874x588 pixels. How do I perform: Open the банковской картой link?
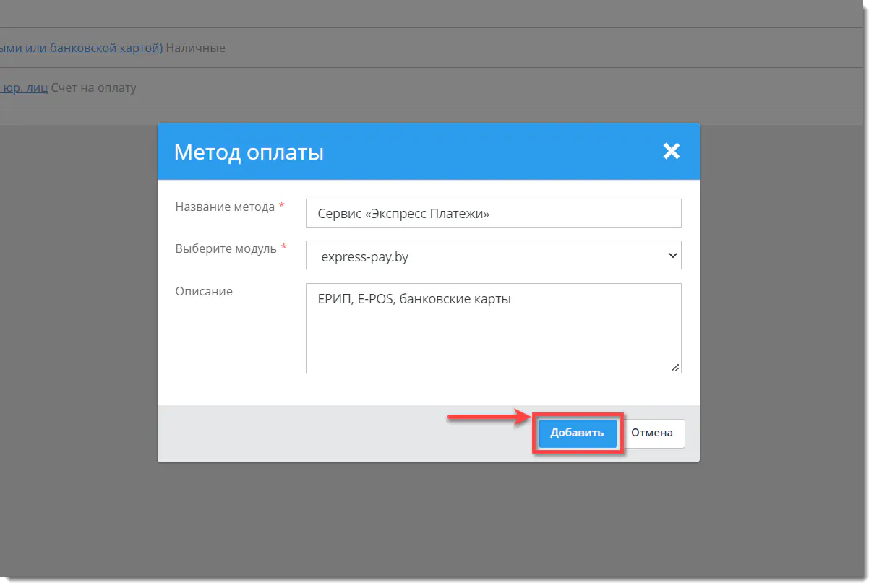click(81, 48)
